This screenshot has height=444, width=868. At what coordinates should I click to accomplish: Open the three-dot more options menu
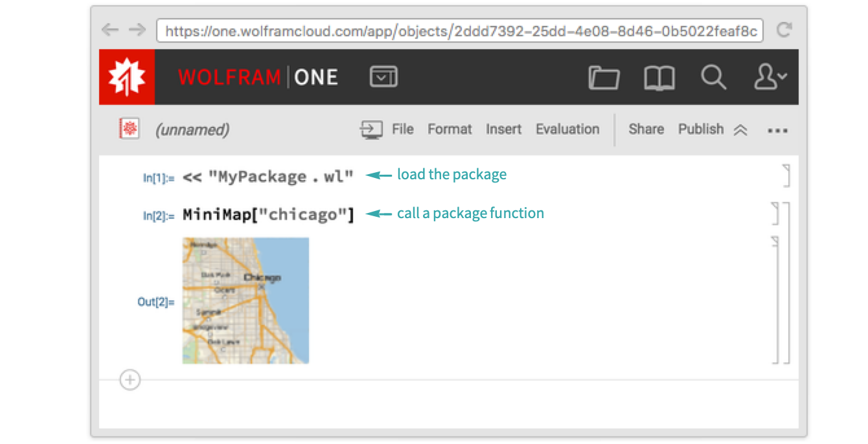(777, 130)
